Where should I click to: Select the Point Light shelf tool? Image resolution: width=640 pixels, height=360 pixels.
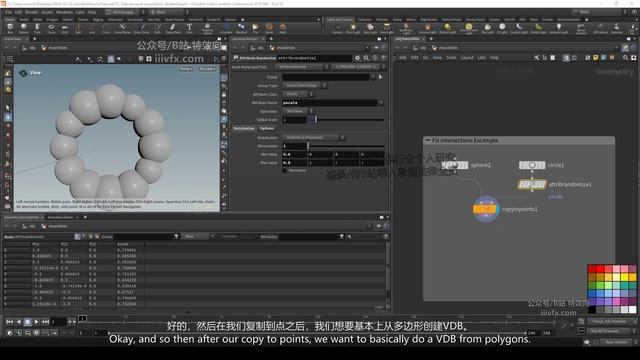[353, 28]
